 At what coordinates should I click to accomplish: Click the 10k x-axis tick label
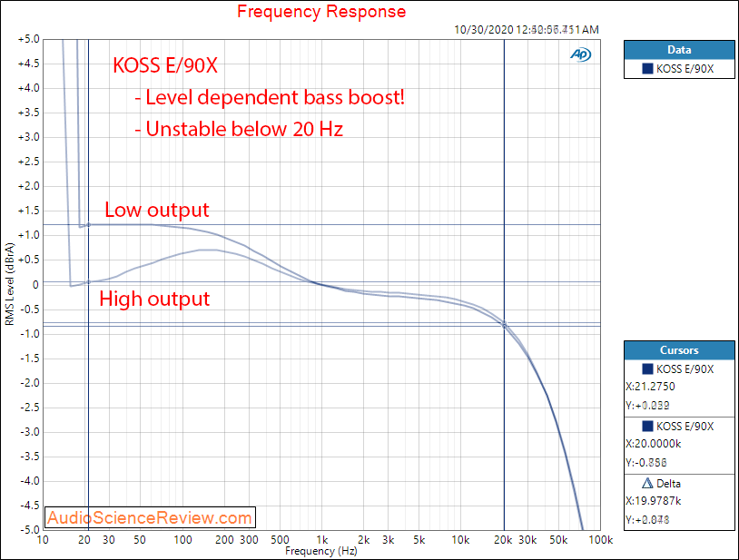tap(460, 540)
